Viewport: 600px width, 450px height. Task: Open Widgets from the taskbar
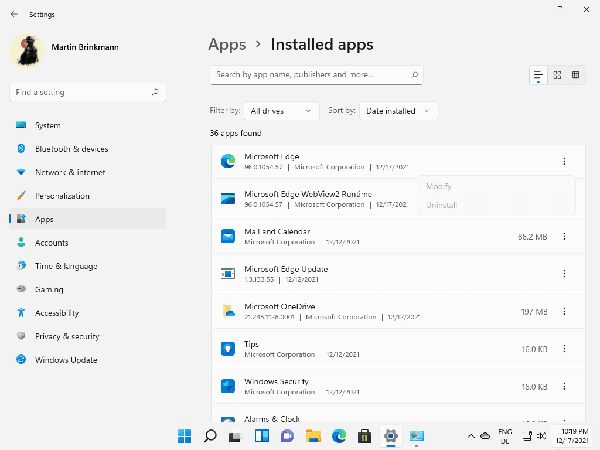tap(262, 436)
